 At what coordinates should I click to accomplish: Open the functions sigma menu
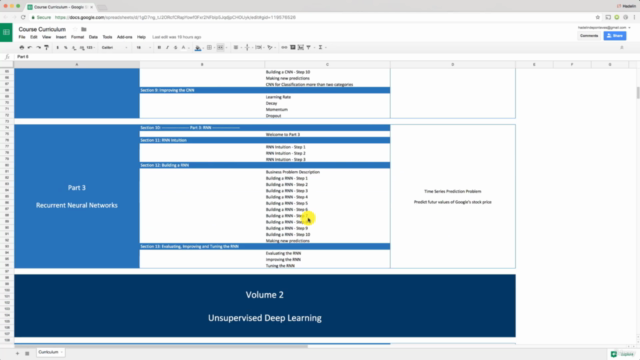[x=320, y=47]
